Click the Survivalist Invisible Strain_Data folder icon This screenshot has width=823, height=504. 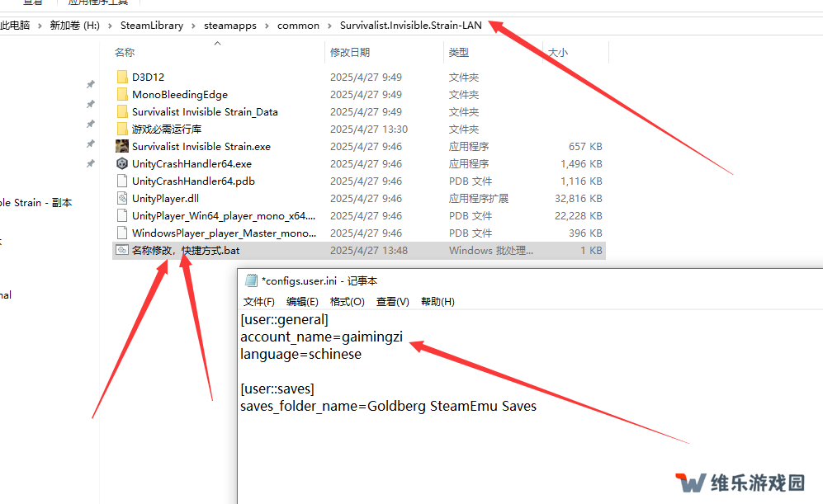(x=122, y=111)
